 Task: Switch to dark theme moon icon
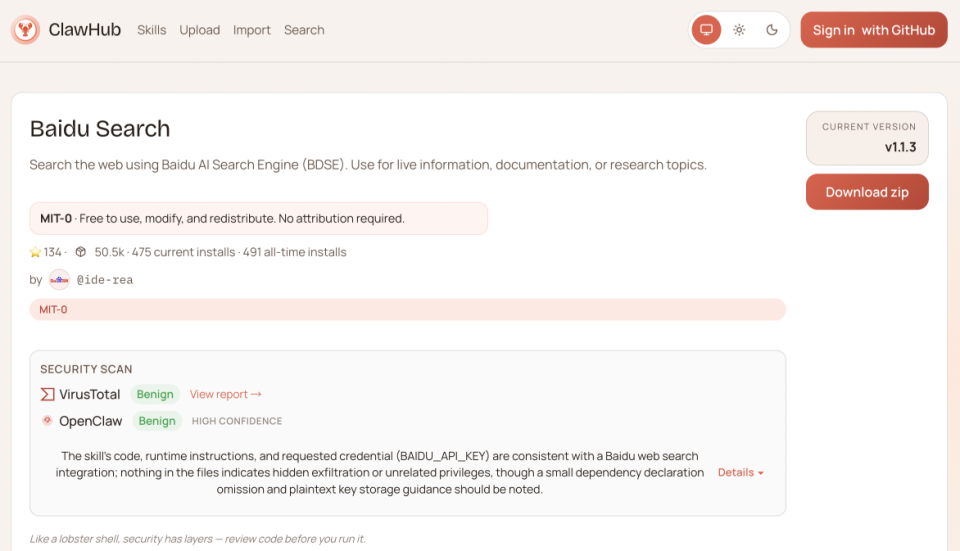coord(772,29)
